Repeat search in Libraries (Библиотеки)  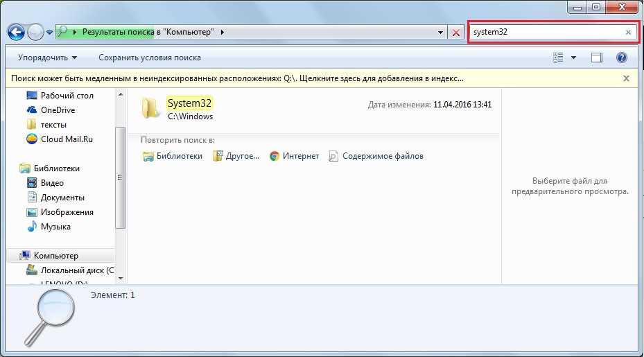173,156
